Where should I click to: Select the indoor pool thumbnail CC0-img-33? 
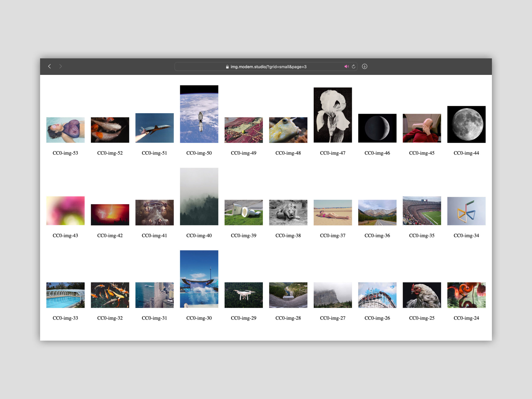pyautogui.click(x=65, y=295)
